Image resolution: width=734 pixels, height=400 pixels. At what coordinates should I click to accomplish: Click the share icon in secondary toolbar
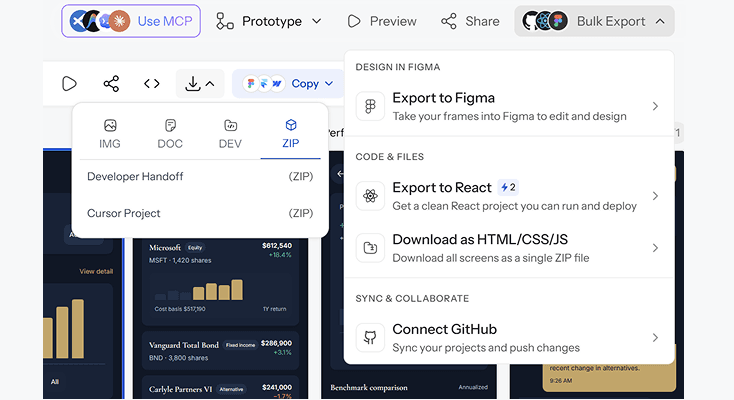111,84
